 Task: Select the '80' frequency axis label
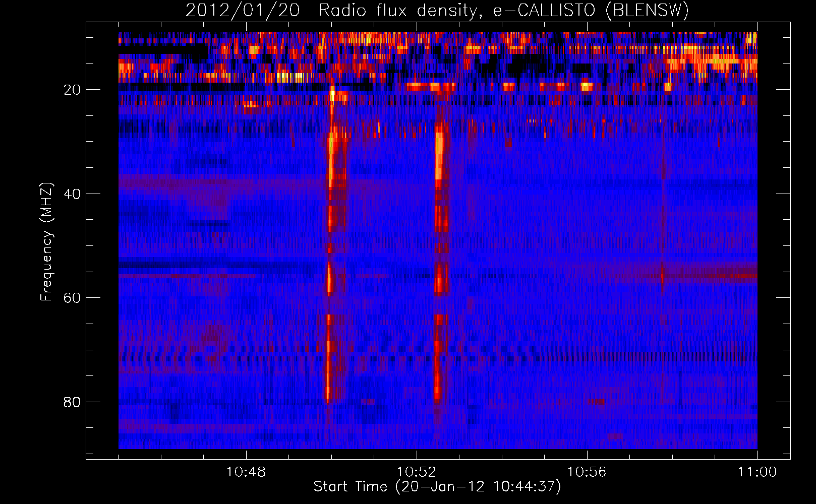[72, 402]
